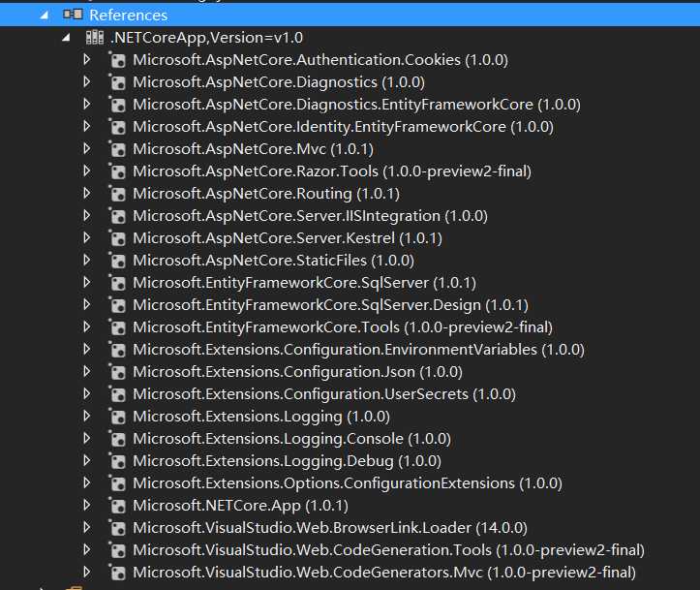This screenshot has height=590, width=700.
Task: Click the Server.IISIntegration package icon
Action: [x=118, y=216]
